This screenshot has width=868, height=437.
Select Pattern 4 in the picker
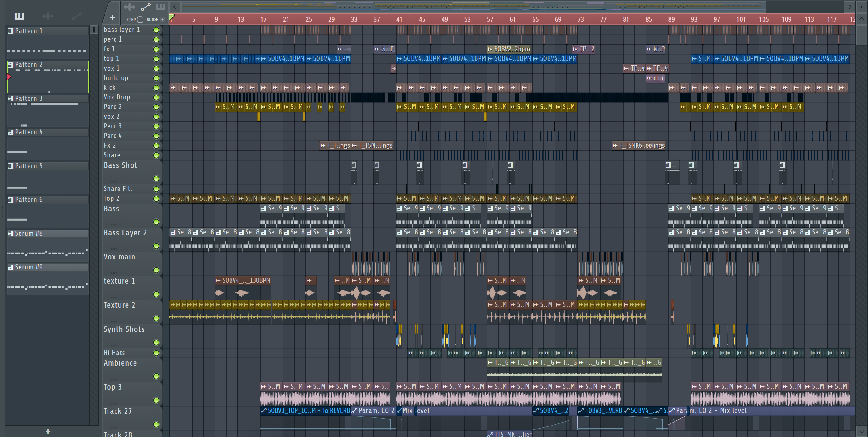coord(48,144)
